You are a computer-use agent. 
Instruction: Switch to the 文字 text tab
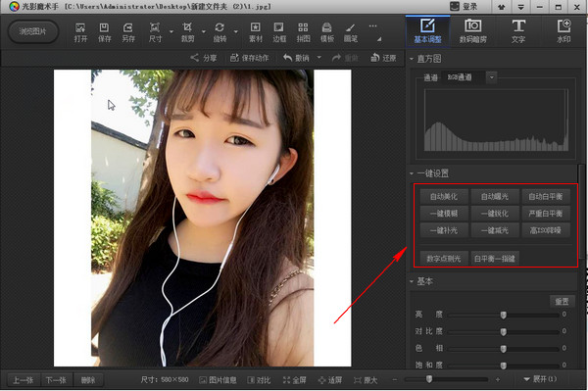tap(518, 31)
